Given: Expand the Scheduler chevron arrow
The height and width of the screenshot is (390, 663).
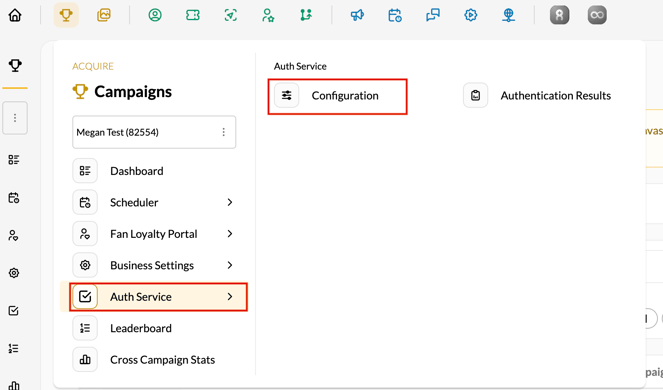Looking at the screenshot, I should tap(230, 203).
